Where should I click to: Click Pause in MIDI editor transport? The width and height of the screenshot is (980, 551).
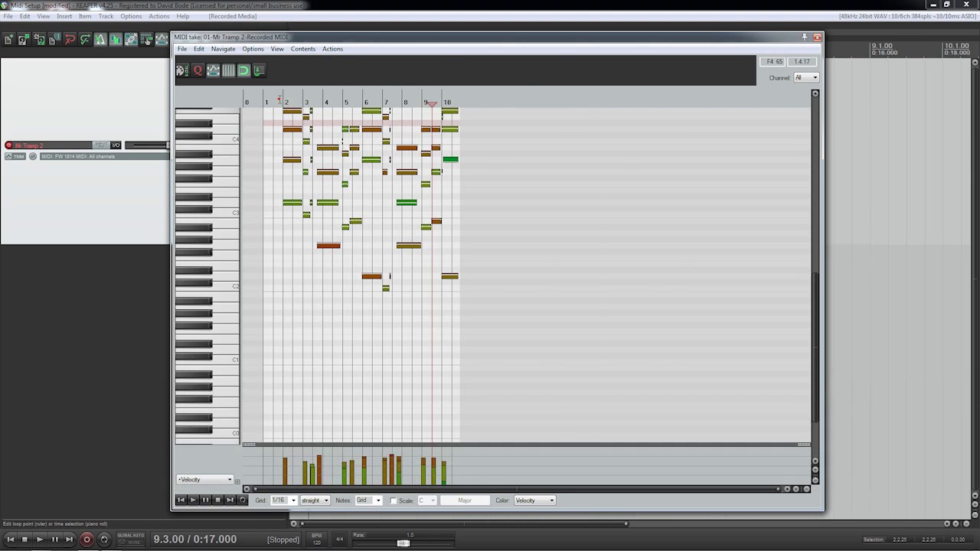(x=205, y=500)
